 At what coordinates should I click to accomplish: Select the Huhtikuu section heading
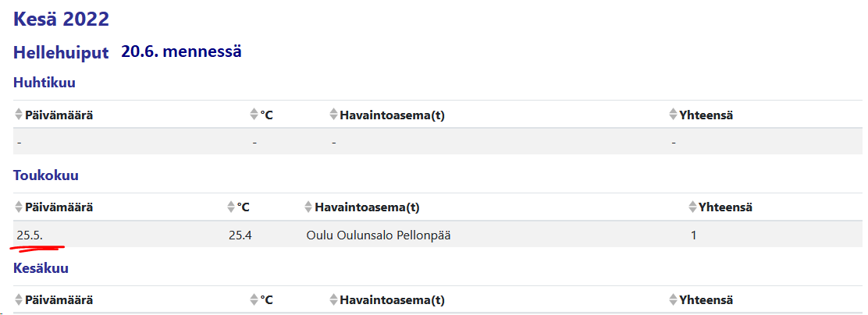click(x=44, y=83)
